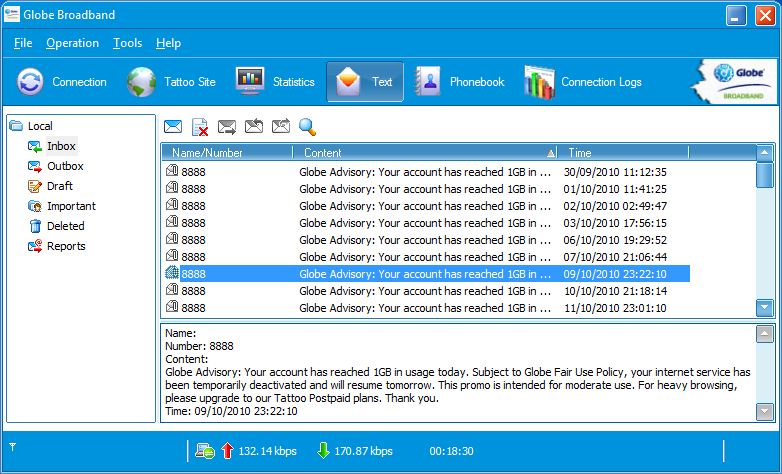Viewport: 782px width, 474px height.
Task: Open the Help menu
Action: click(168, 43)
